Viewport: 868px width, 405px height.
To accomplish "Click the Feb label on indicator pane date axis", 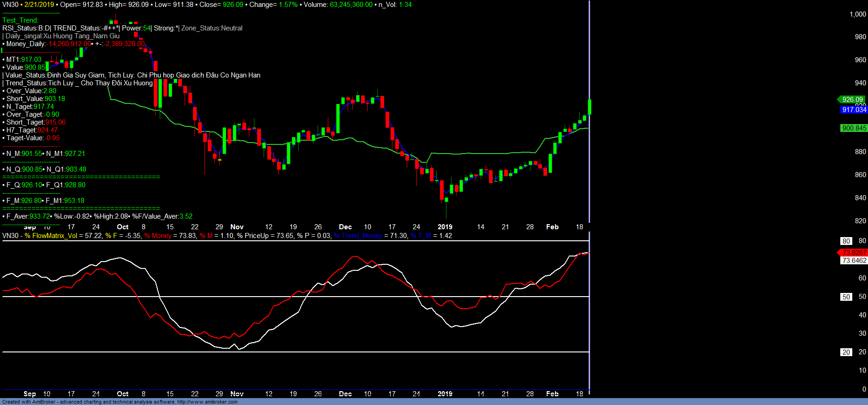I will tap(552, 394).
